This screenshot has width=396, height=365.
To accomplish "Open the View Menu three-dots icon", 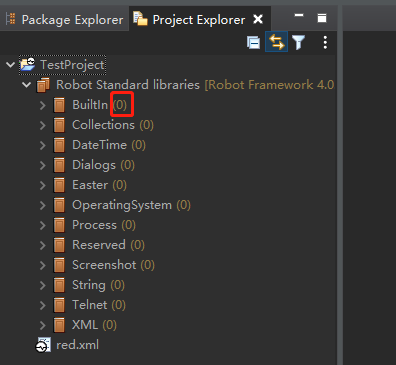I will [325, 43].
